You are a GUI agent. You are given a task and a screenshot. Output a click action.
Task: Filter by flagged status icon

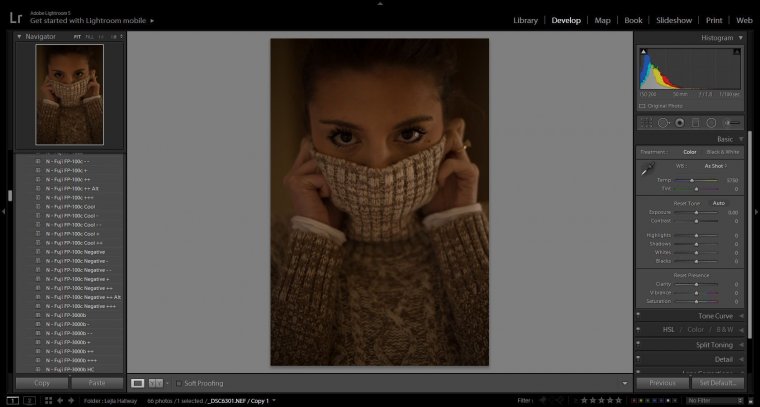(543, 401)
